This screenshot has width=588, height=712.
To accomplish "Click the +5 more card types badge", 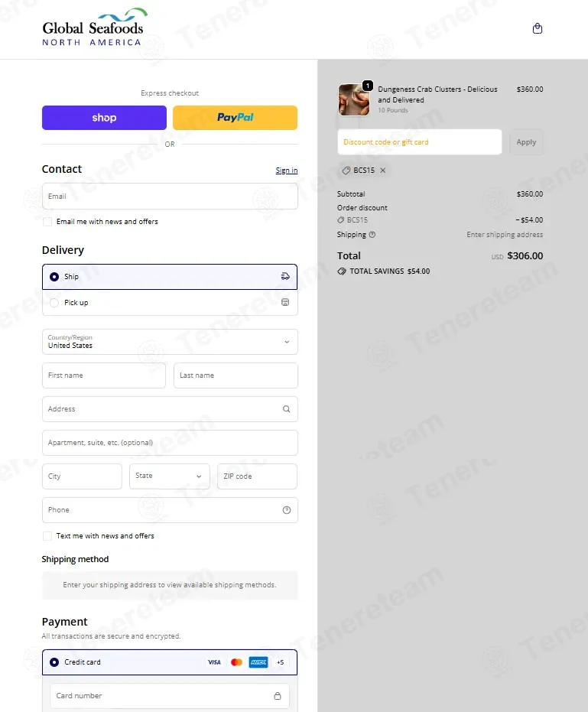I will click(x=280, y=662).
